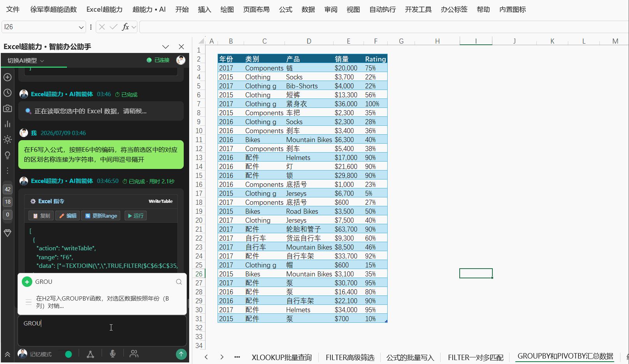The width and height of the screenshot is (629, 364).
Task: Click the 编辑 button in Excel 指令
Action: 67,216
